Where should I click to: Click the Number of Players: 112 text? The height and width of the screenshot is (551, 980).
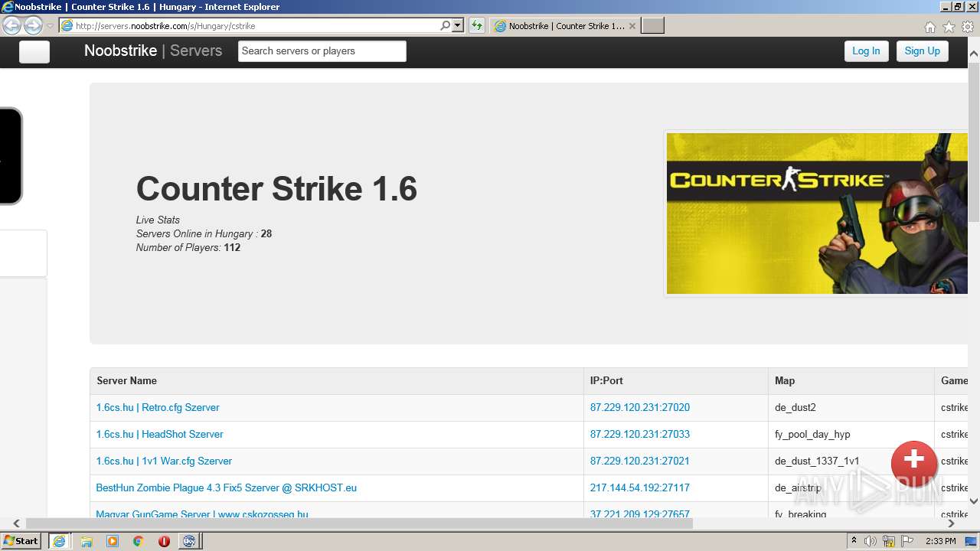click(x=188, y=248)
